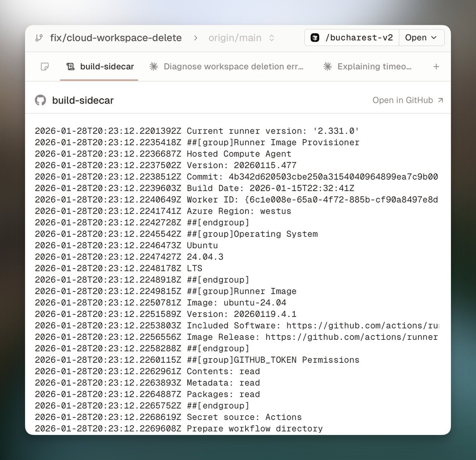Click the external-link arrow on Open in GitHub

click(440, 100)
